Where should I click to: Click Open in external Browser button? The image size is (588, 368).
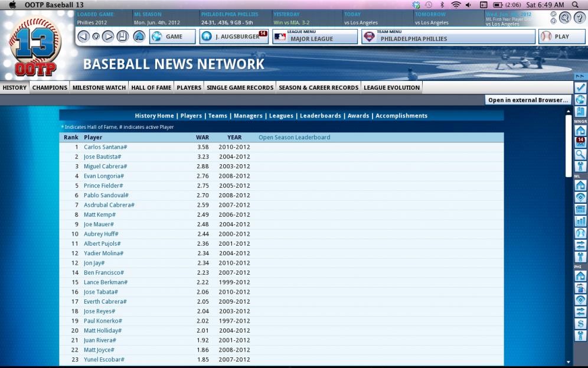(528, 100)
